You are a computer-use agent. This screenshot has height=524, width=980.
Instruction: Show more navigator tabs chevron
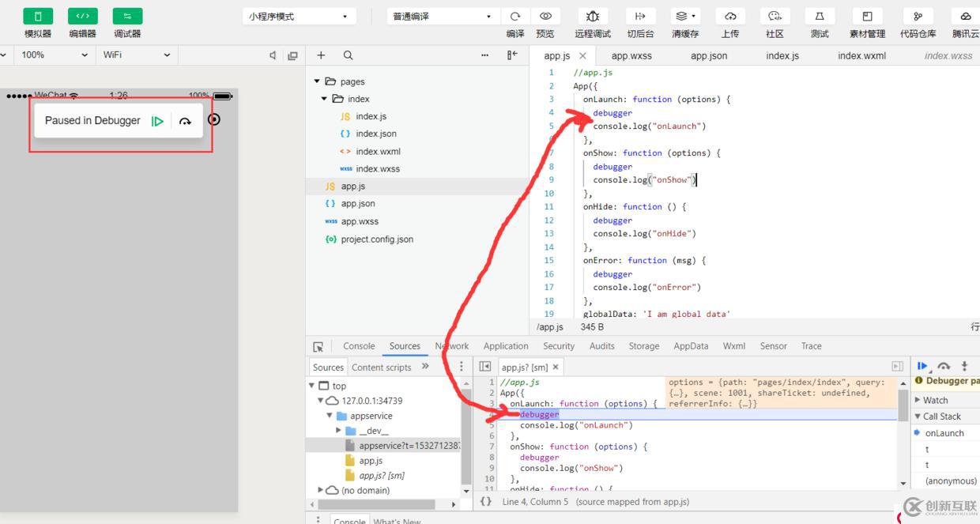(425, 366)
